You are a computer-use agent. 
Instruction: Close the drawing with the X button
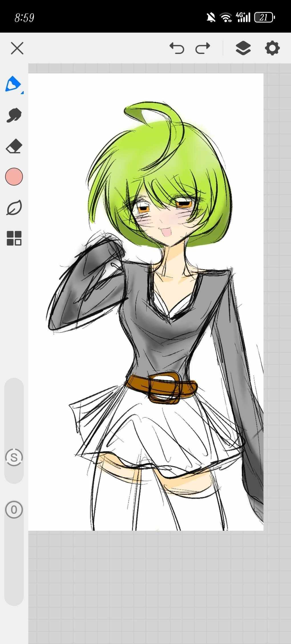(17, 48)
